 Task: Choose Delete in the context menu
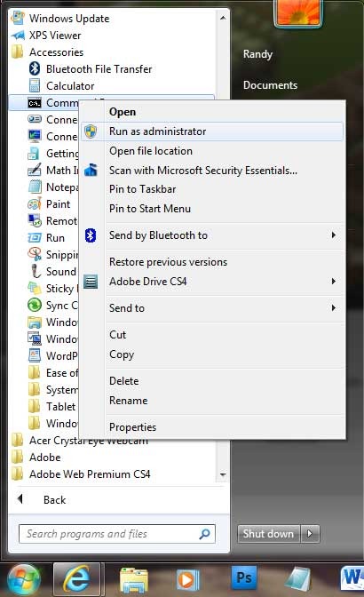click(x=212, y=381)
